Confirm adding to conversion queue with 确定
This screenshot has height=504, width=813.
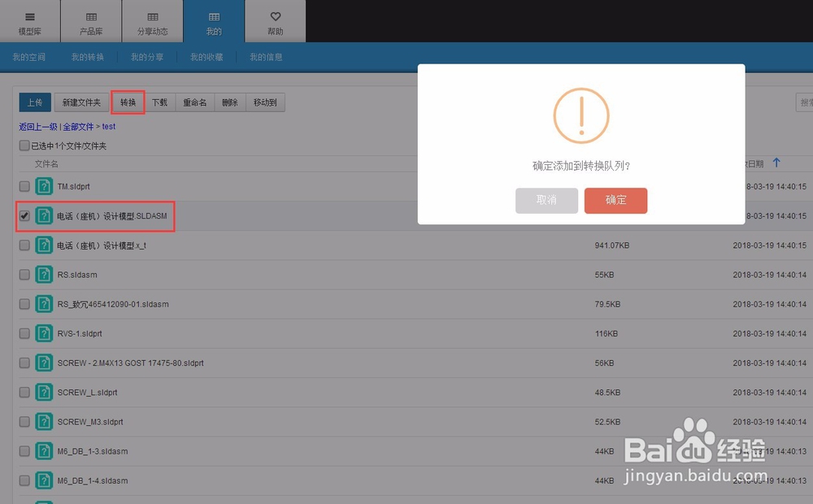[615, 201]
